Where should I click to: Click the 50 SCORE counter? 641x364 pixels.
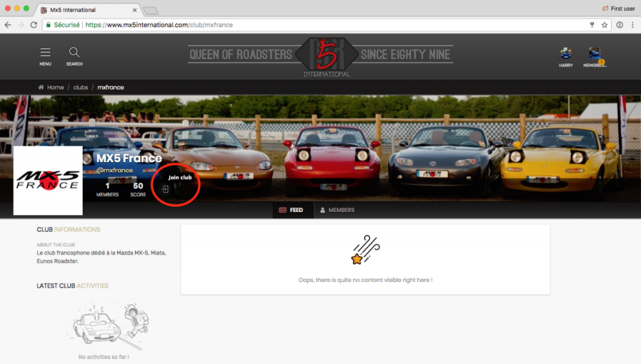(138, 190)
